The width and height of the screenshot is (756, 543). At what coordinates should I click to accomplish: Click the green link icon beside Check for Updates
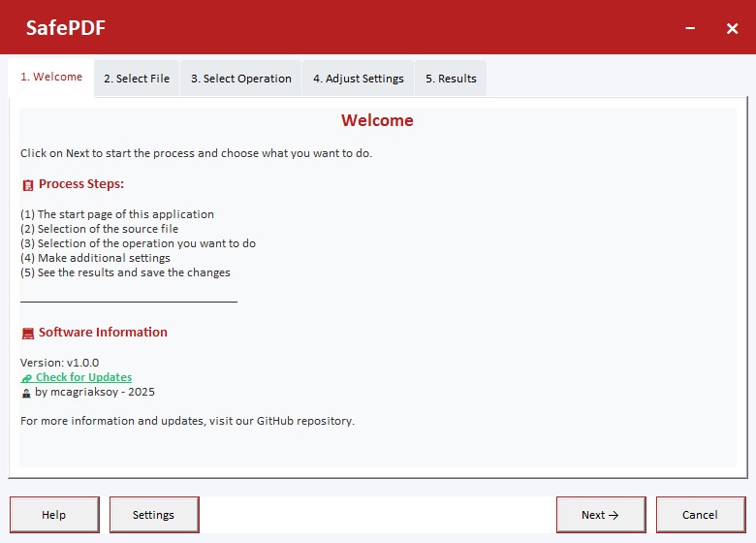coord(27,378)
